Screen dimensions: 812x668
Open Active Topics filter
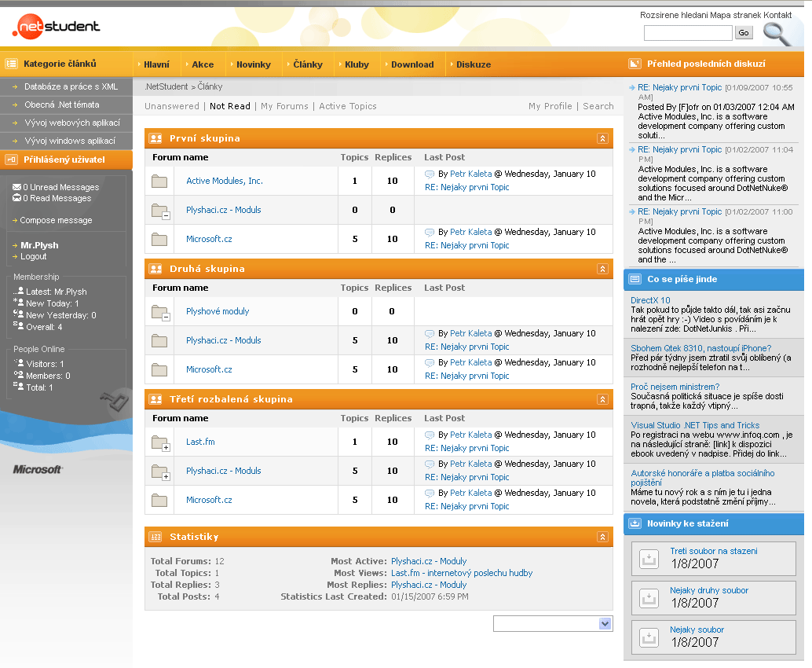tap(347, 106)
